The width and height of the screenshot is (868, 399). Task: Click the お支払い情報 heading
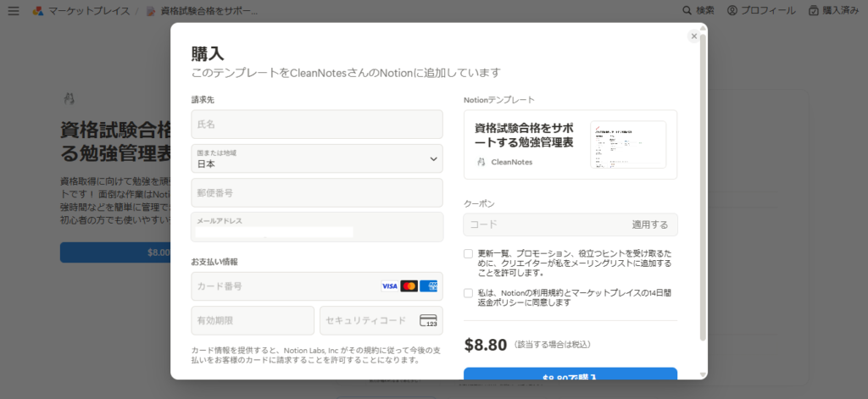point(214,262)
